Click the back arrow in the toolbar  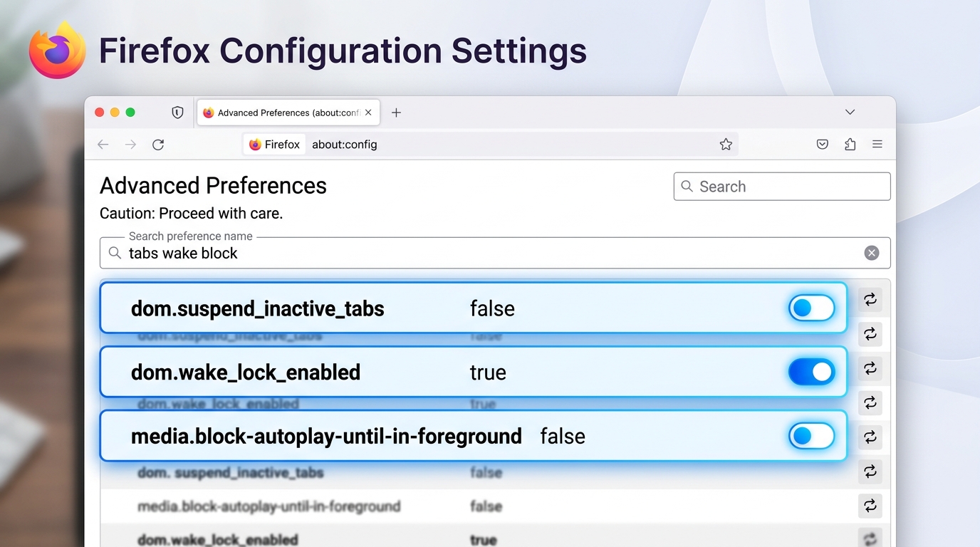[103, 145]
